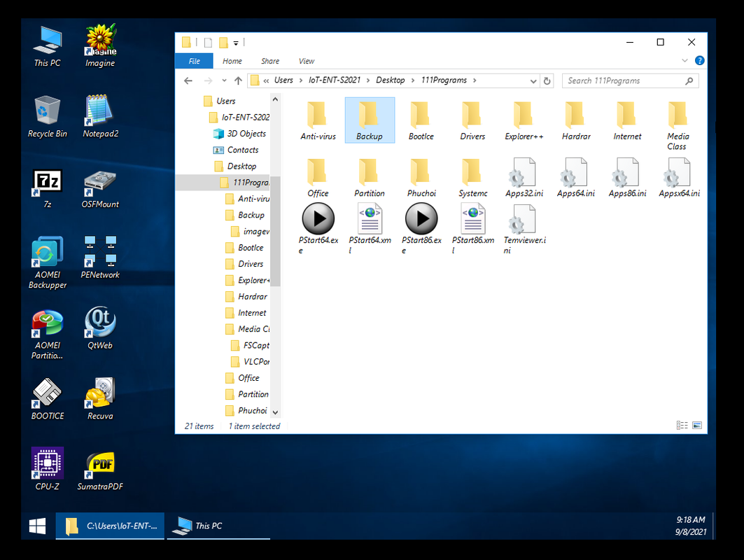744x560 pixels.
Task: Select VLCPor folder in navigation tree
Action: click(x=250, y=362)
